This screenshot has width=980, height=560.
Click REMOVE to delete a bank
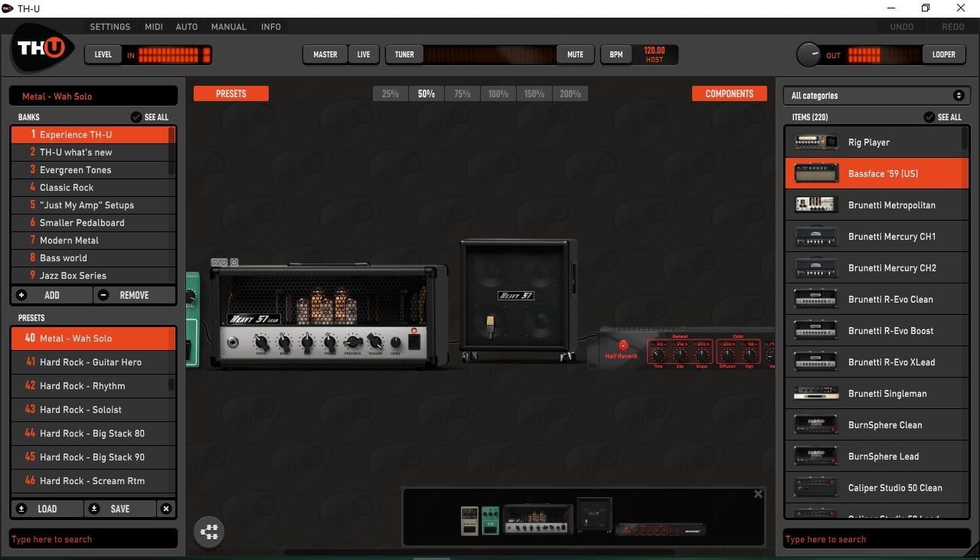pyautogui.click(x=135, y=295)
